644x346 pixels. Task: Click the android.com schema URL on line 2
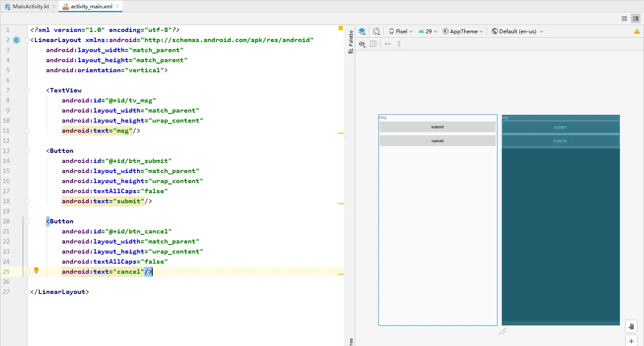(227, 40)
